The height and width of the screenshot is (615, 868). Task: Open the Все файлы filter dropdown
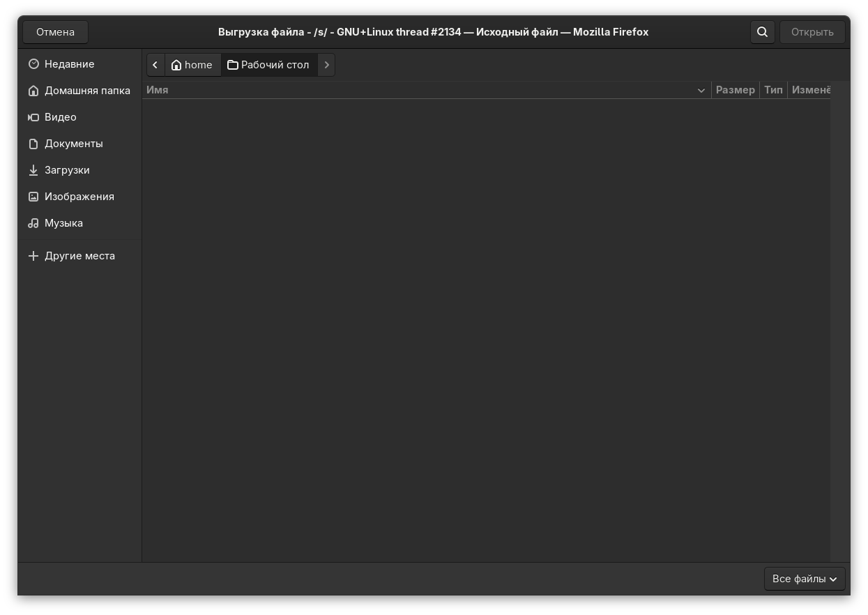[x=805, y=579]
